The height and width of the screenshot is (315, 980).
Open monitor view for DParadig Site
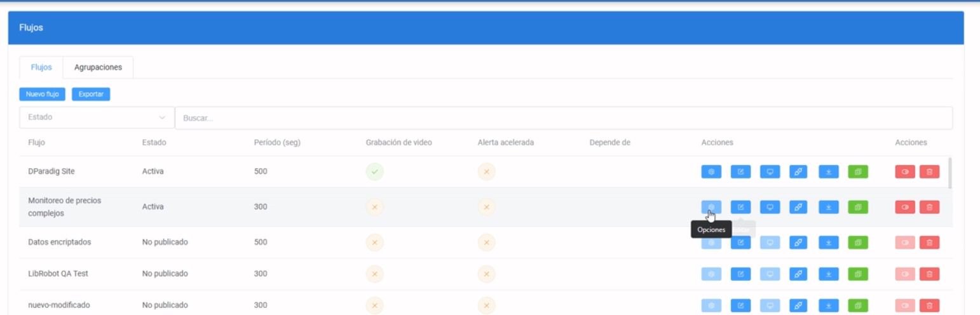click(x=770, y=171)
